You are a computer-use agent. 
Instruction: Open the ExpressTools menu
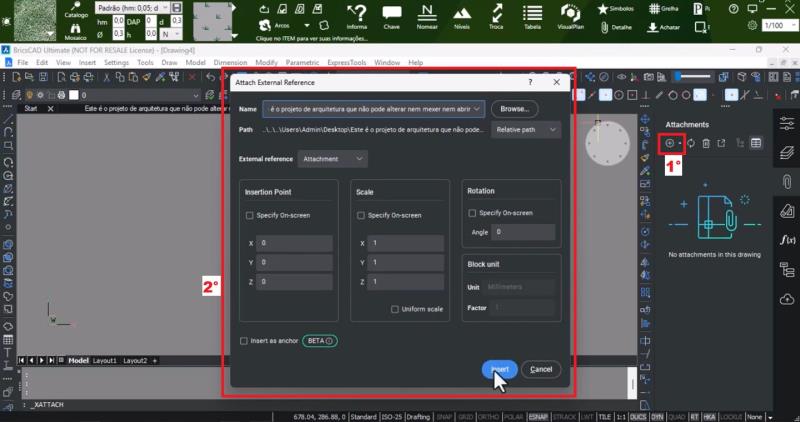click(342, 62)
